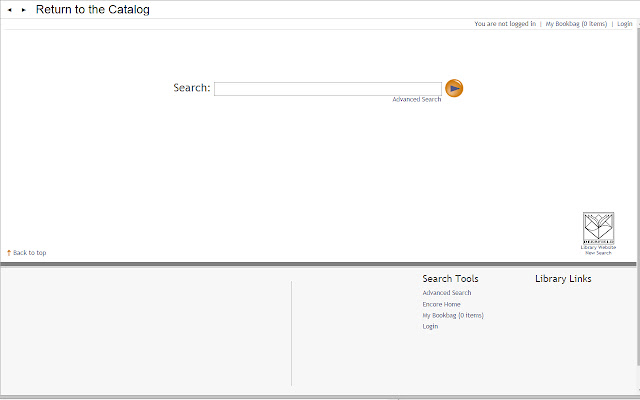Go to Encore Home
This screenshot has height=400, width=640.
pyautogui.click(x=441, y=304)
